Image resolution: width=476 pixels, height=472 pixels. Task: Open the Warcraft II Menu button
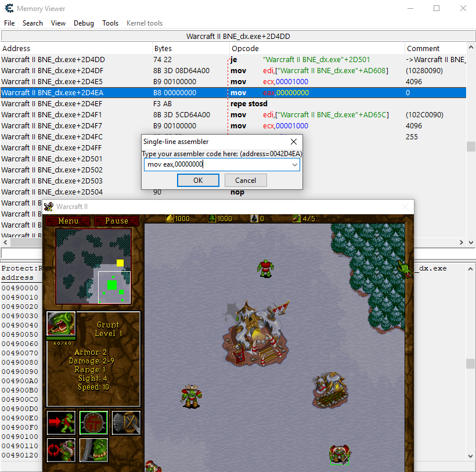click(68, 221)
